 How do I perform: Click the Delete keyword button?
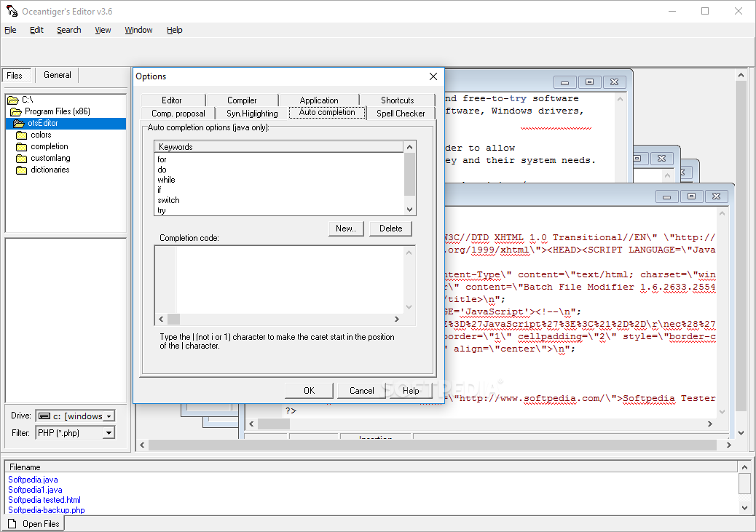pyautogui.click(x=390, y=229)
